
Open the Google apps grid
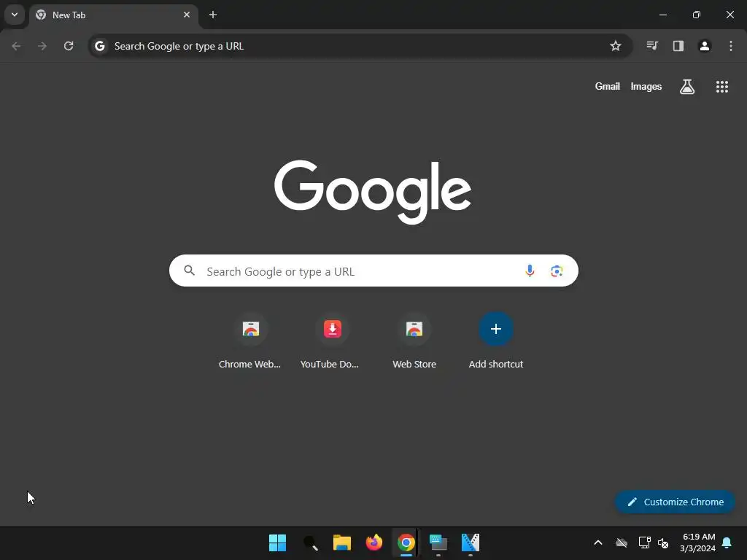click(722, 86)
